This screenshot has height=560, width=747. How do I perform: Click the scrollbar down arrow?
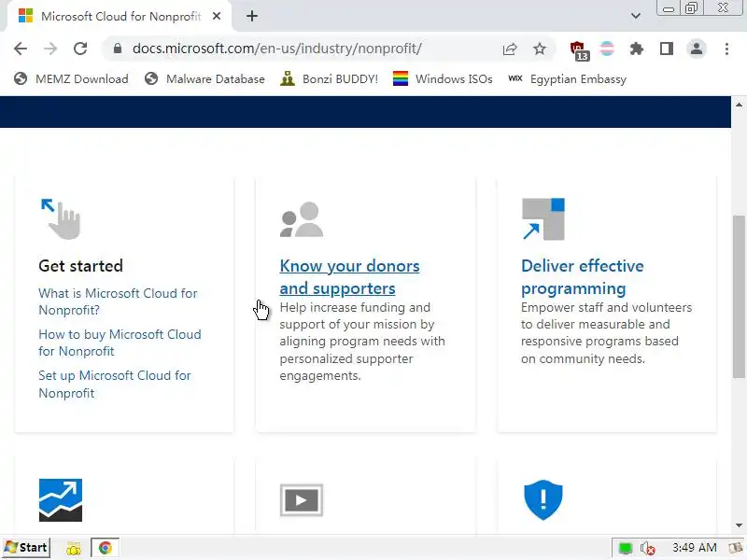tap(739, 525)
